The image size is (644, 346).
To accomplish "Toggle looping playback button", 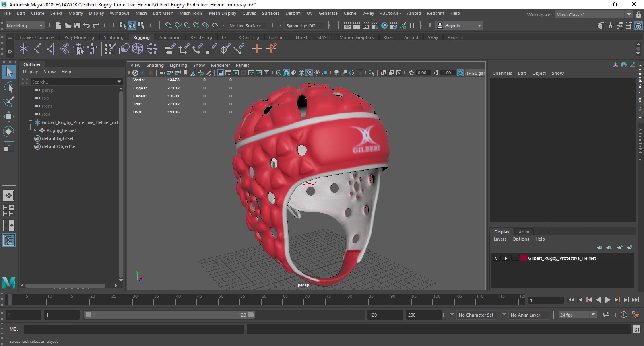I will click(x=606, y=315).
